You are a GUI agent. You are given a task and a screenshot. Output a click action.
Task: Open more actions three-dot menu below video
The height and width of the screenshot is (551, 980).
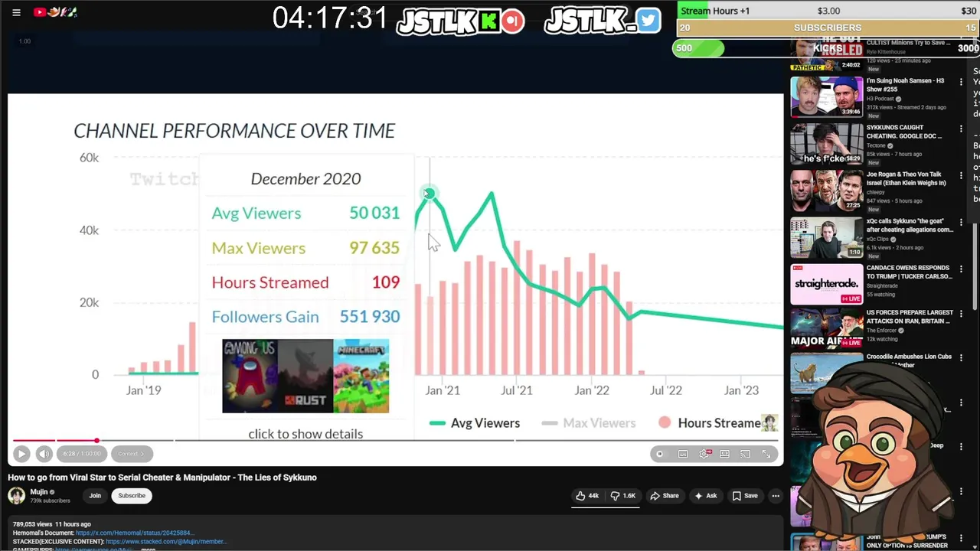[776, 496]
